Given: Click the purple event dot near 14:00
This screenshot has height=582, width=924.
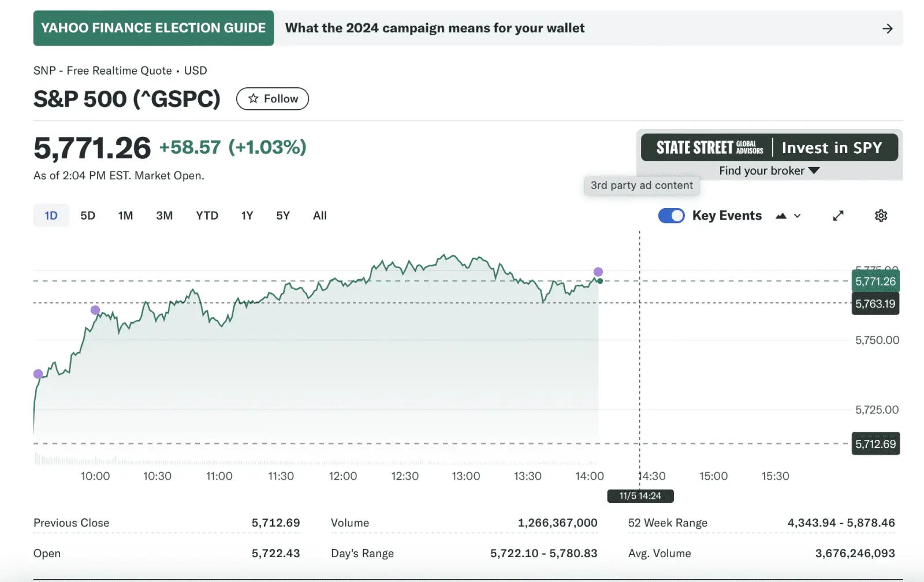Looking at the screenshot, I should click(598, 272).
